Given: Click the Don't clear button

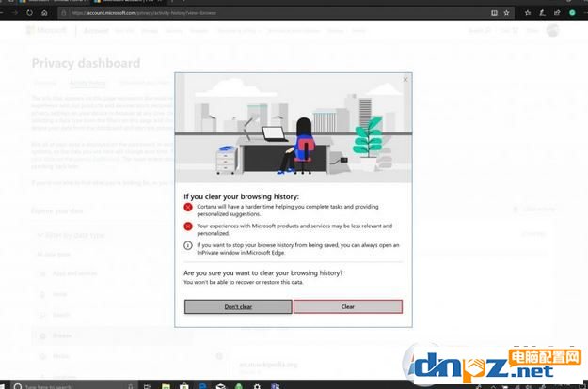Looking at the screenshot, I should (x=238, y=306).
